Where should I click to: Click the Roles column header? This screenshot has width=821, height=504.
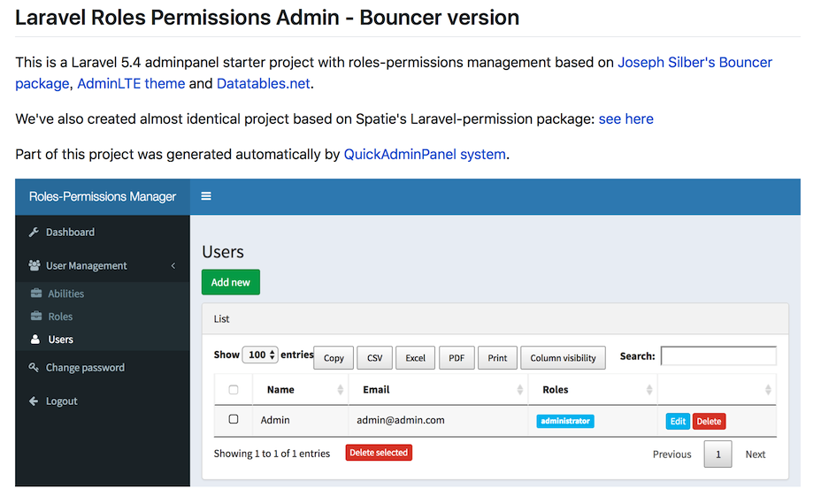[x=555, y=389]
